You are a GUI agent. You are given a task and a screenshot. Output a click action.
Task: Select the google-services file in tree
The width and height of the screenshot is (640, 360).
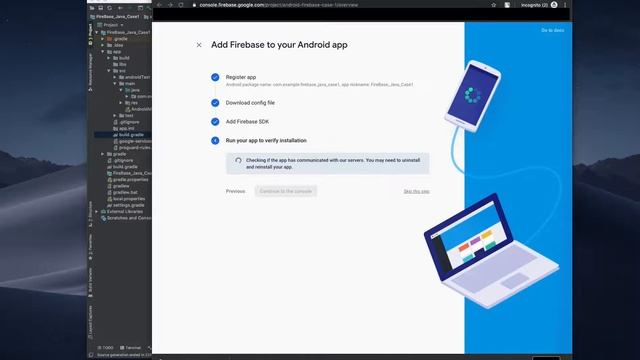[x=132, y=141]
